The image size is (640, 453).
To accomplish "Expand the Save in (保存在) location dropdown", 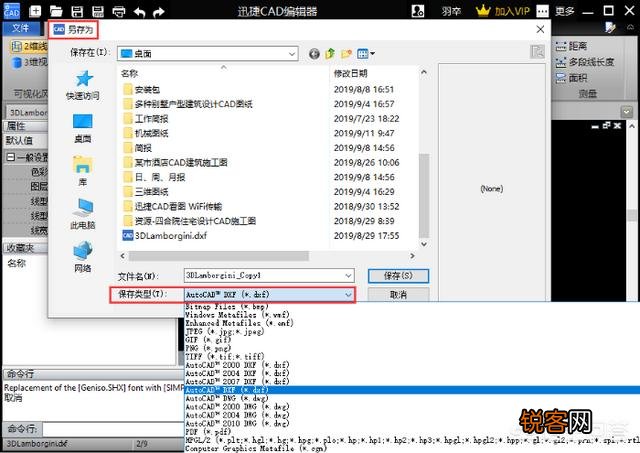I will [292, 53].
